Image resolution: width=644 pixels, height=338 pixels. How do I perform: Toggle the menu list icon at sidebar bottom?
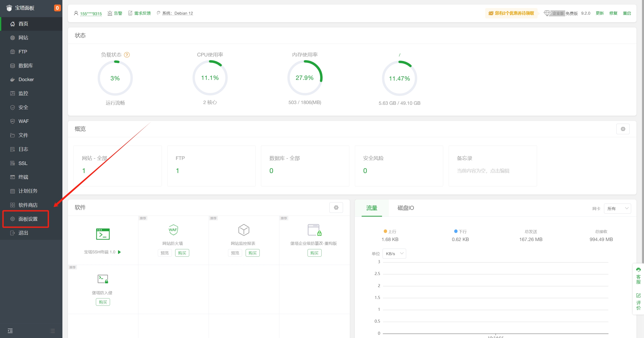(x=52, y=331)
